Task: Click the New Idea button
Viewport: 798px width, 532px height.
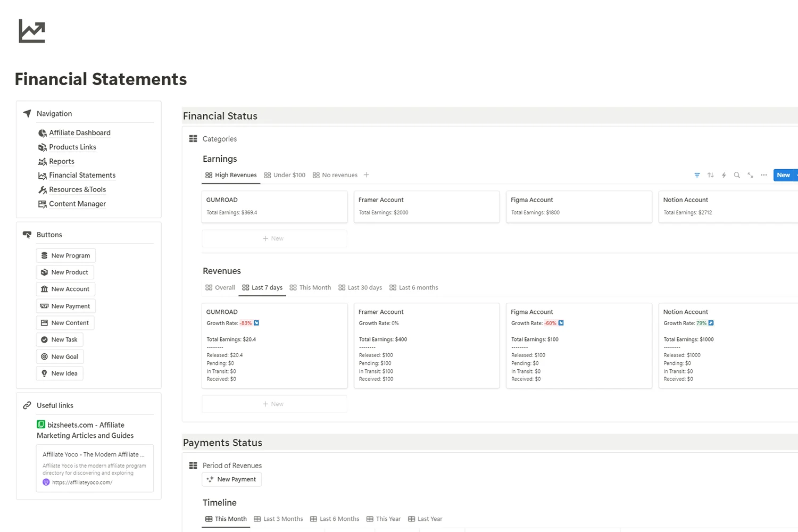Action: tap(60, 373)
